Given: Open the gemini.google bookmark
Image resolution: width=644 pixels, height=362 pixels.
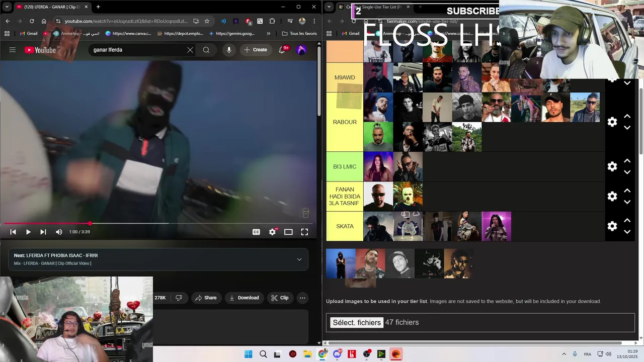Looking at the screenshot, I should pyautogui.click(x=231, y=34).
